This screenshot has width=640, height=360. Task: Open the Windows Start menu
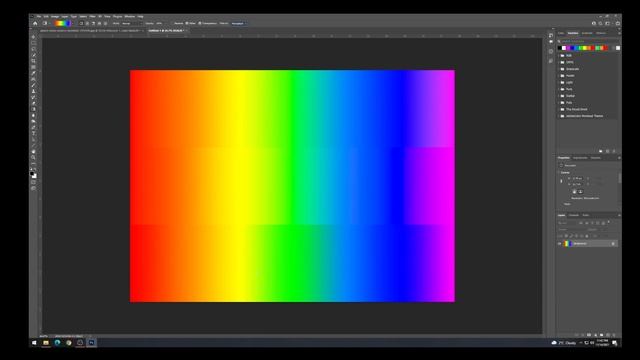click(x=34, y=343)
